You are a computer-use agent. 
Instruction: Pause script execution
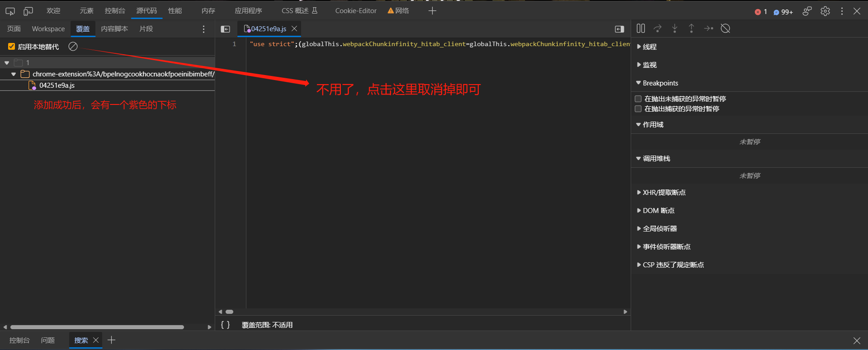[x=641, y=28]
